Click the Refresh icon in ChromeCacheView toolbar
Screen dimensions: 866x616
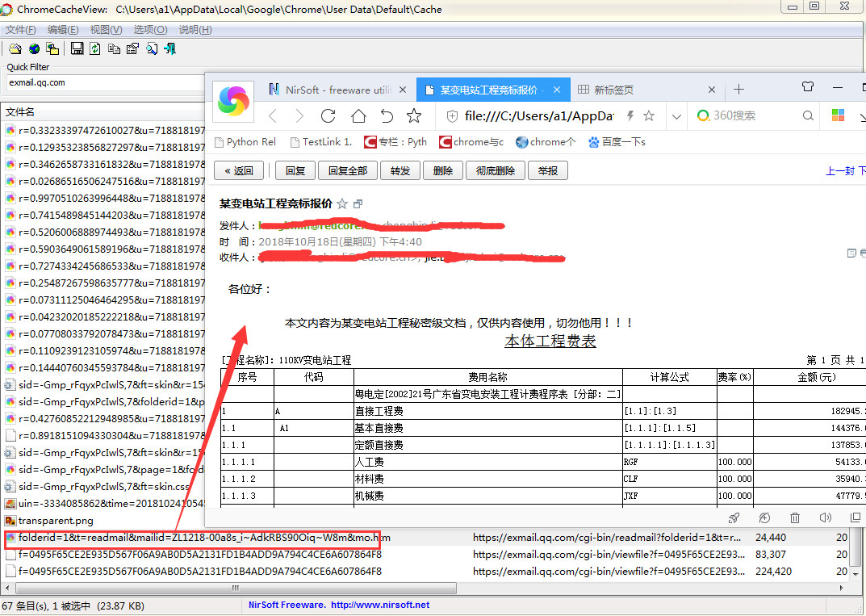[95, 48]
